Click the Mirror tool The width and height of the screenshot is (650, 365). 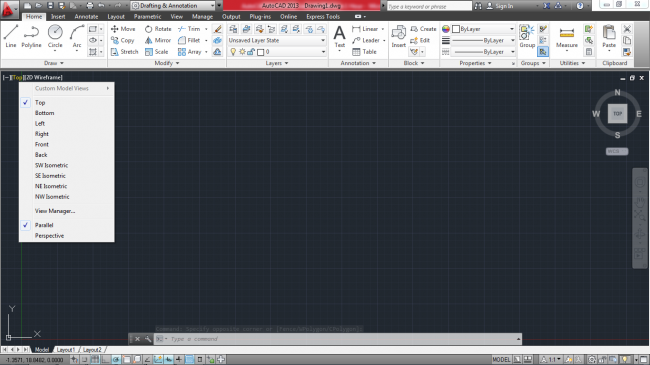(158, 40)
